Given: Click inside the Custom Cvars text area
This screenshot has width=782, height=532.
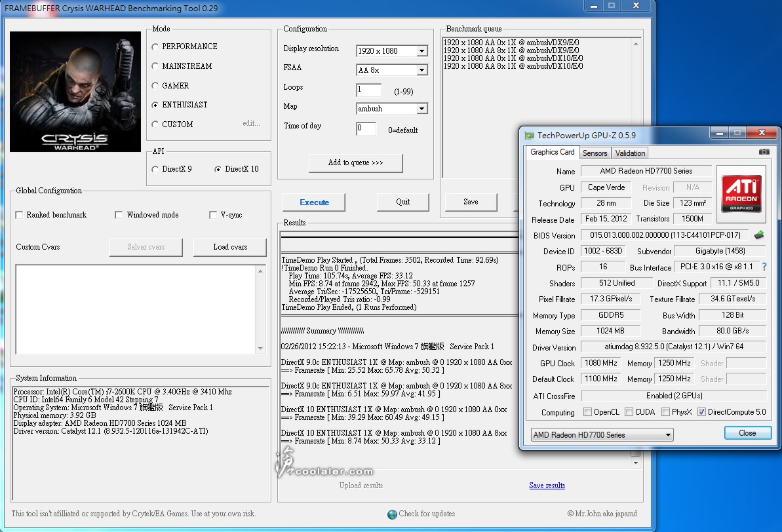Looking at the screenshot, I should point(136,309).
